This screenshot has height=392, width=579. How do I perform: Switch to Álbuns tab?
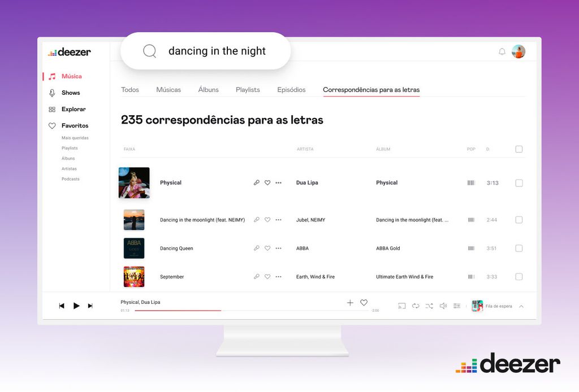[x=208, y=90]
